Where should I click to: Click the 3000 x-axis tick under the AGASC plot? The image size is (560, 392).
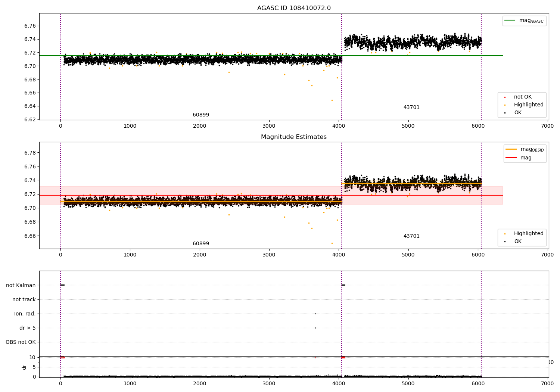[x=269, y=126]
